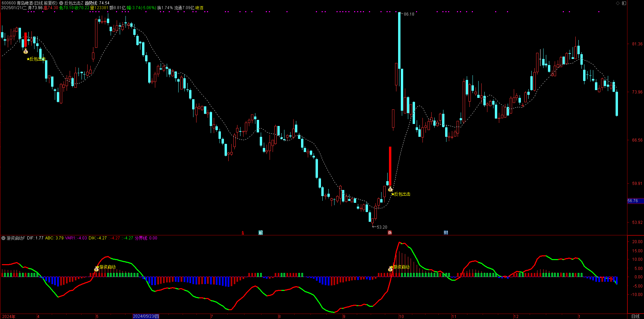This screenshot has height=319, width=644.
Task: Click the 游资启动 label near May
Action: point(107,267)
